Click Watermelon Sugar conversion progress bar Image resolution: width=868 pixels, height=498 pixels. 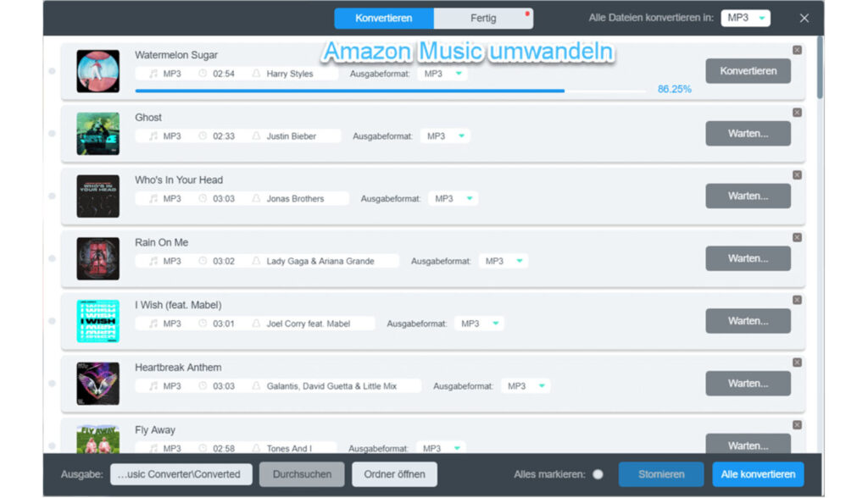click(x=390, y=91)
